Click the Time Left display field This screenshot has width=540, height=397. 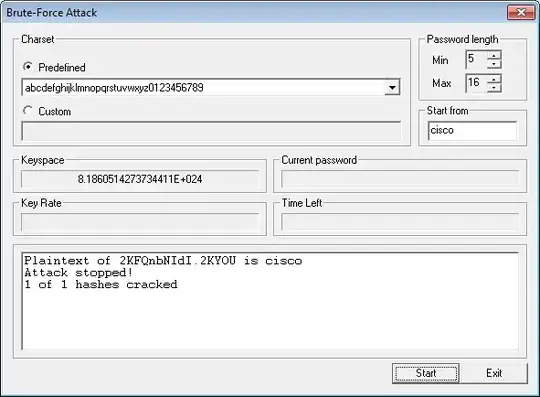tap(400, 222)
